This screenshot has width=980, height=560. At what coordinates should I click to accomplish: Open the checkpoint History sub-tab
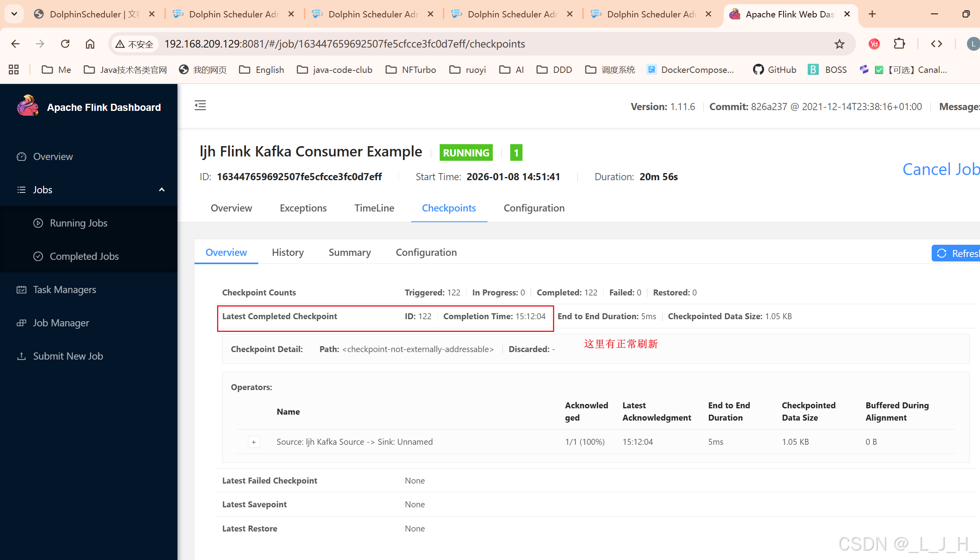coord(288,253)
